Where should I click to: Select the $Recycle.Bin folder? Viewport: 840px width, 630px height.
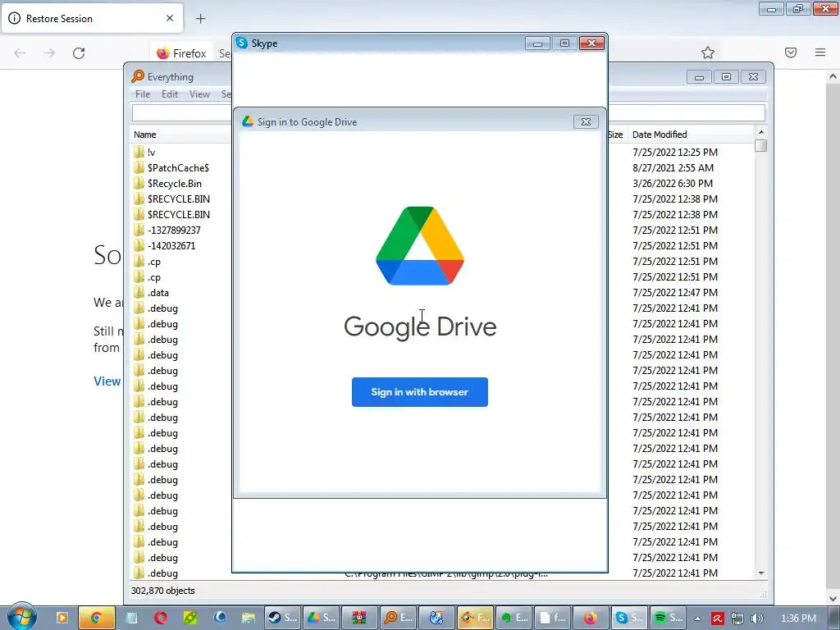pyautogui.click(x=175, y=183)
